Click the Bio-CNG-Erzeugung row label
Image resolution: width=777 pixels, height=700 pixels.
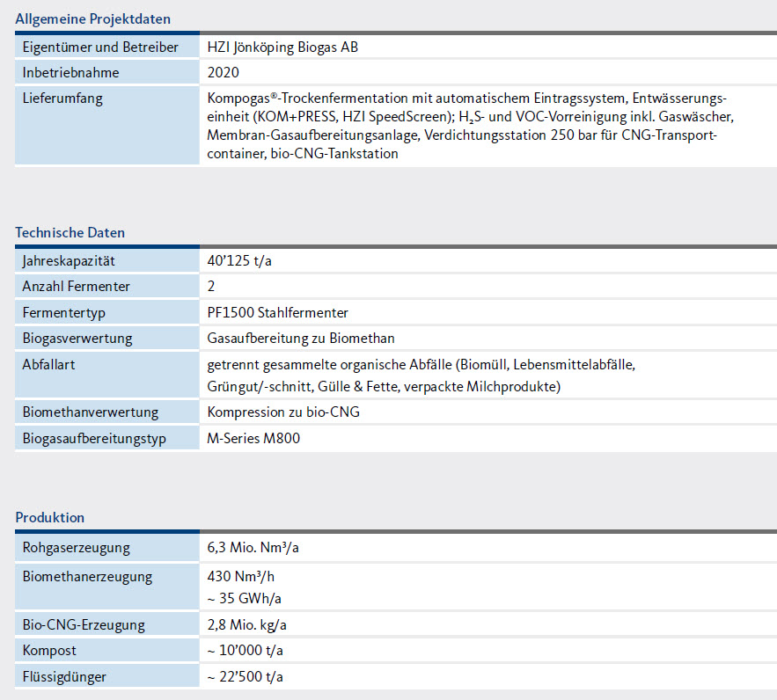(x=84, y=625)
